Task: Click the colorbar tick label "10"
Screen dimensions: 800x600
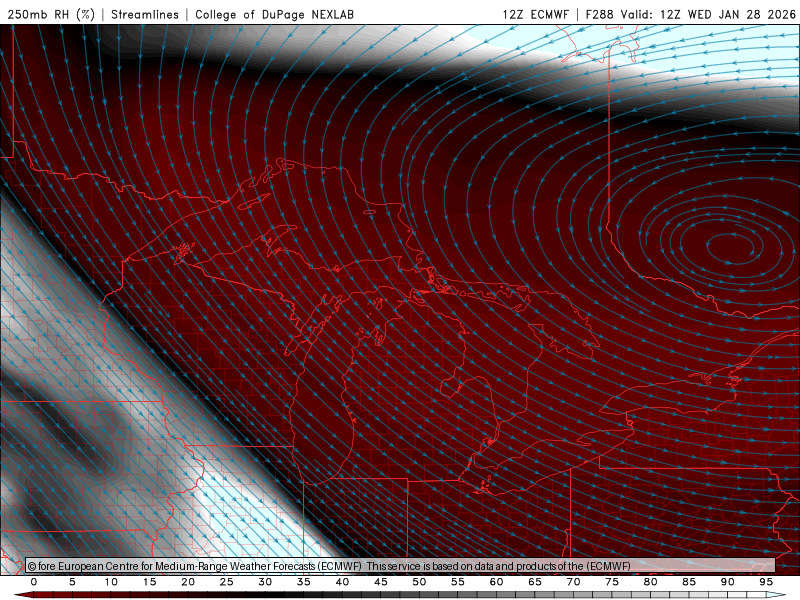Action: 111,582
